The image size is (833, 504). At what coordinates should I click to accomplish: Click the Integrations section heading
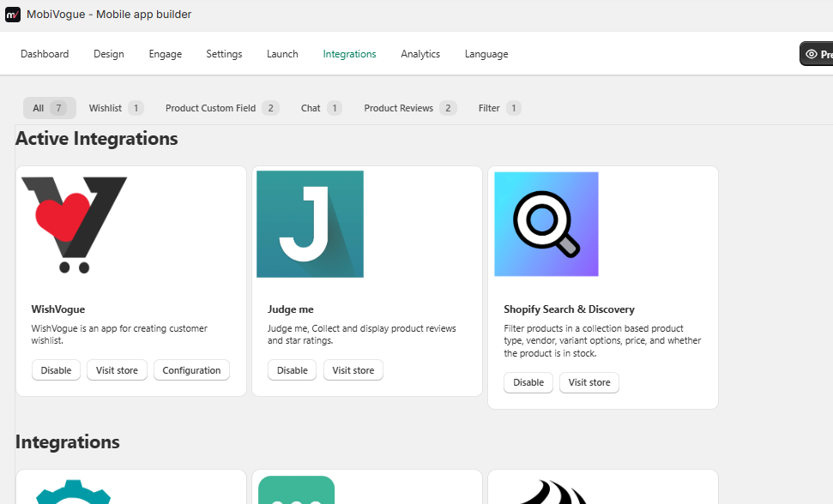click(x=68, y=442)
